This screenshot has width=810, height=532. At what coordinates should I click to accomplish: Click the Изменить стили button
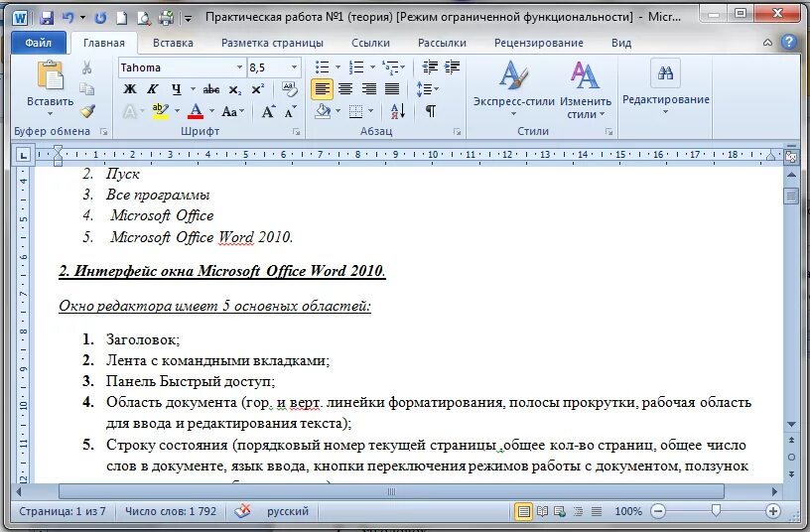(x=586, y=89)
